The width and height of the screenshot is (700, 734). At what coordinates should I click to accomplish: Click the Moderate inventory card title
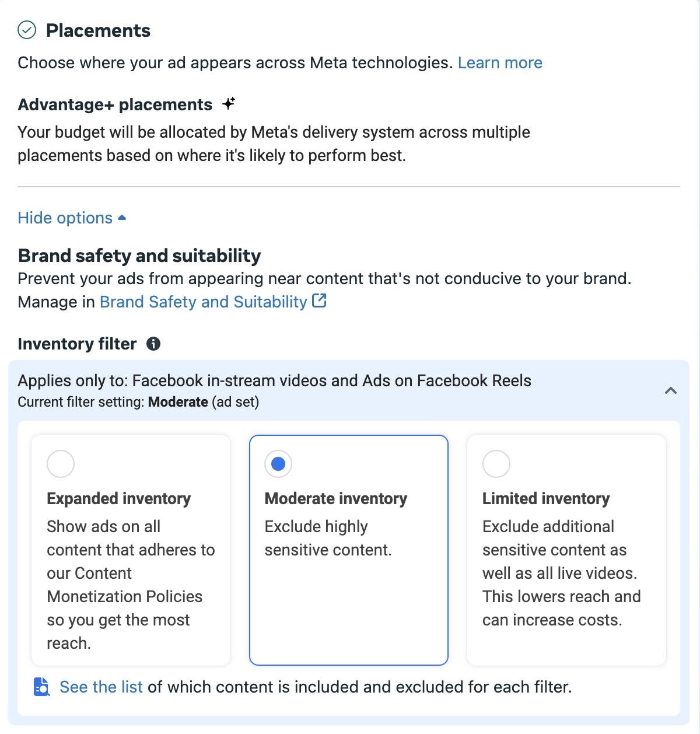click(336, 498)
